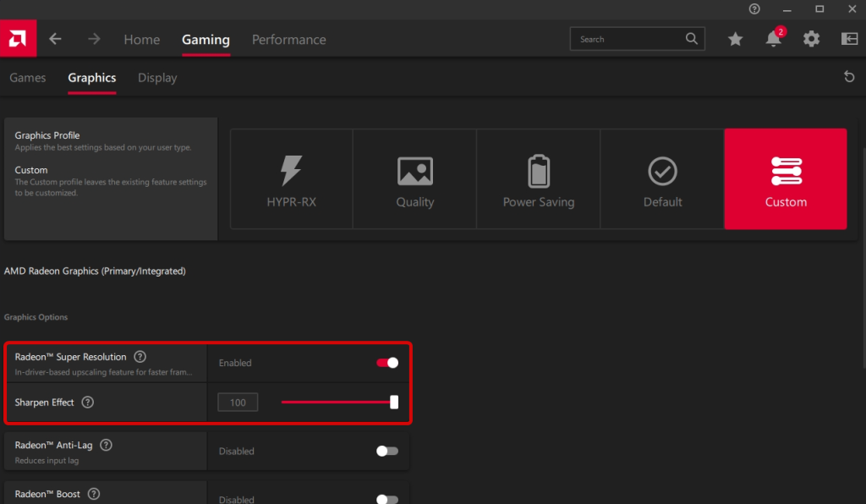Go back using the back arrow
The image size is (866, 504).
pos(56,39)
